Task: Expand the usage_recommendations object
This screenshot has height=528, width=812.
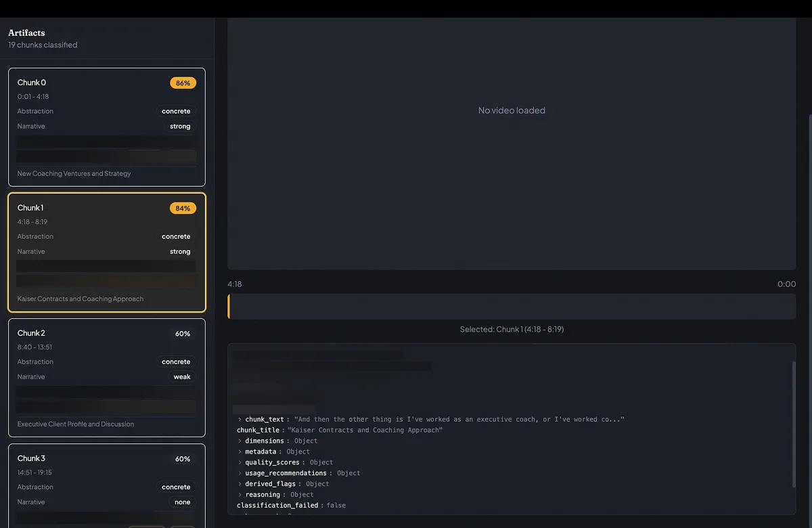Action: tap(240, 473)
